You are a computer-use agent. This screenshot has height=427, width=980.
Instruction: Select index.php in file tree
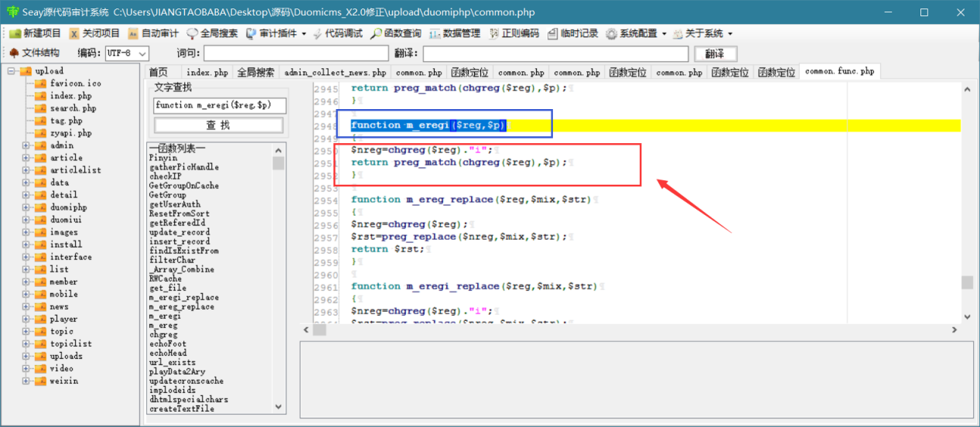71,96
